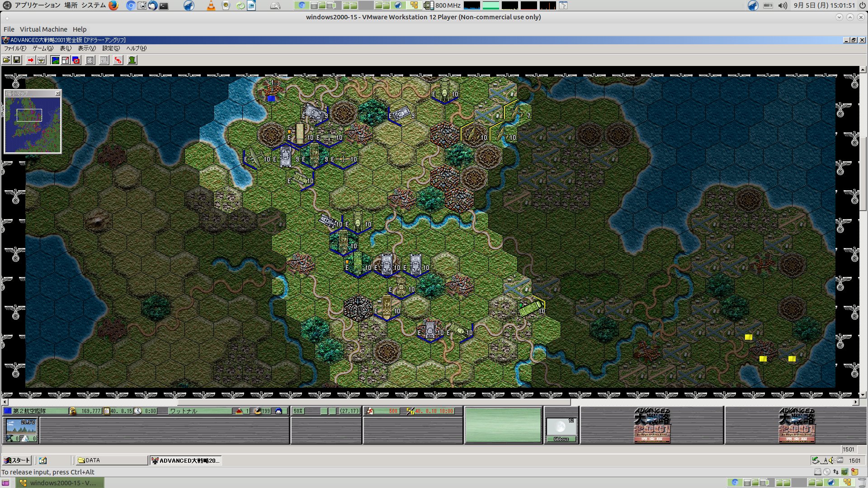Screen dimensions: 868x488
Task: Open the アプリケーション menu in top panel
Action: click(x=37, y=5)
